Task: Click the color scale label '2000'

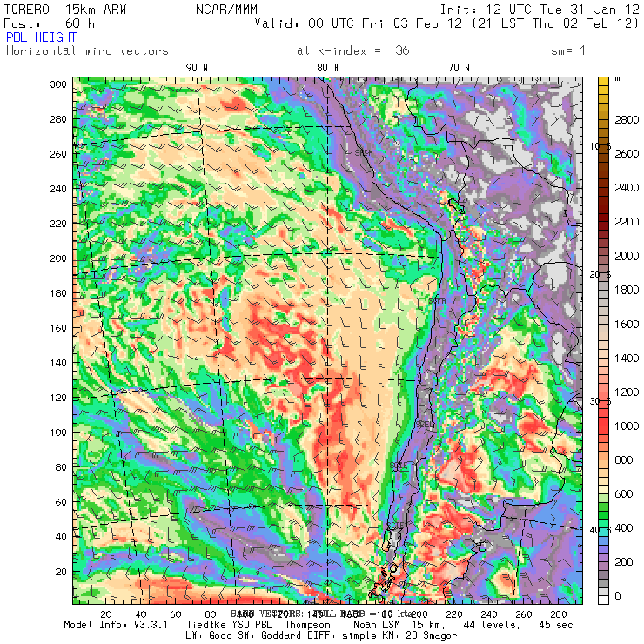Action: click(627, 256)
